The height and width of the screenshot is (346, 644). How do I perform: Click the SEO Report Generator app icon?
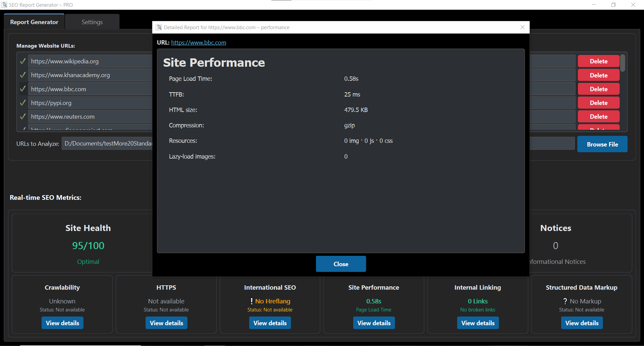point(4,5)
